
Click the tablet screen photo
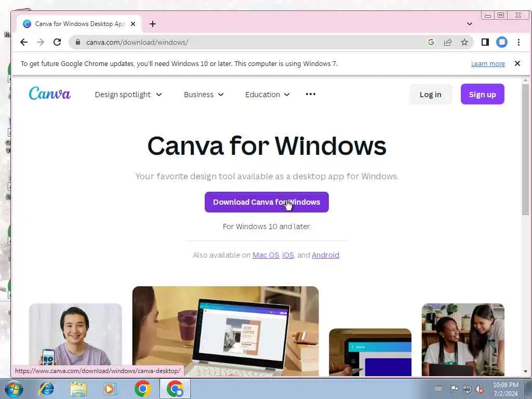coord(370,352)
